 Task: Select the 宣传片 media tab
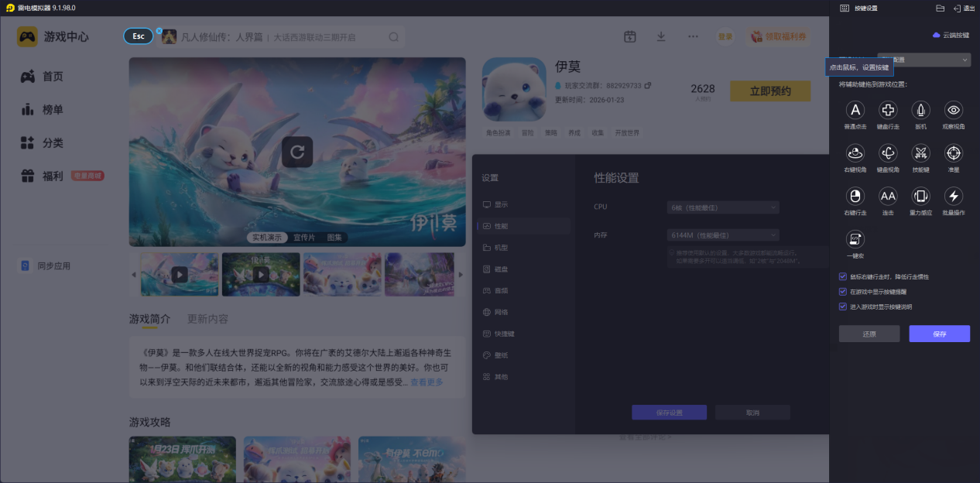[x=304, y=238]
